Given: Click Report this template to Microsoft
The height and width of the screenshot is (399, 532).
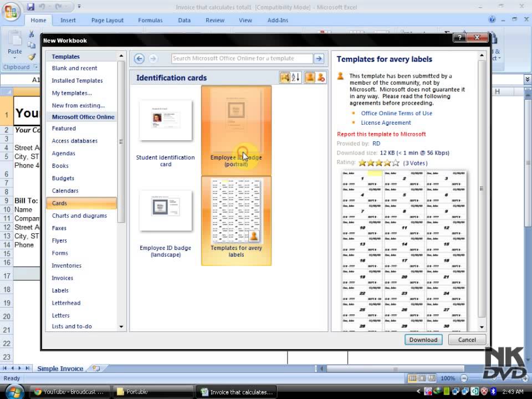Looking at the screenshot, I should pos(381,134).
